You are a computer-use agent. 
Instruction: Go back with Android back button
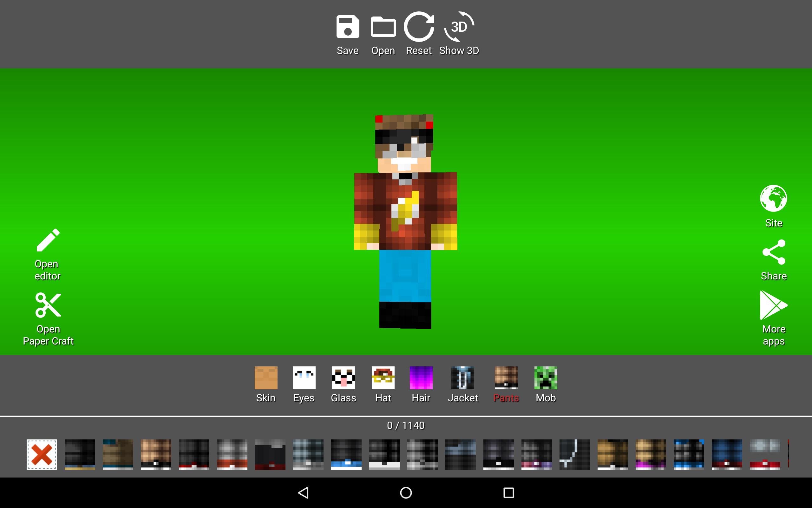point(304,492)
